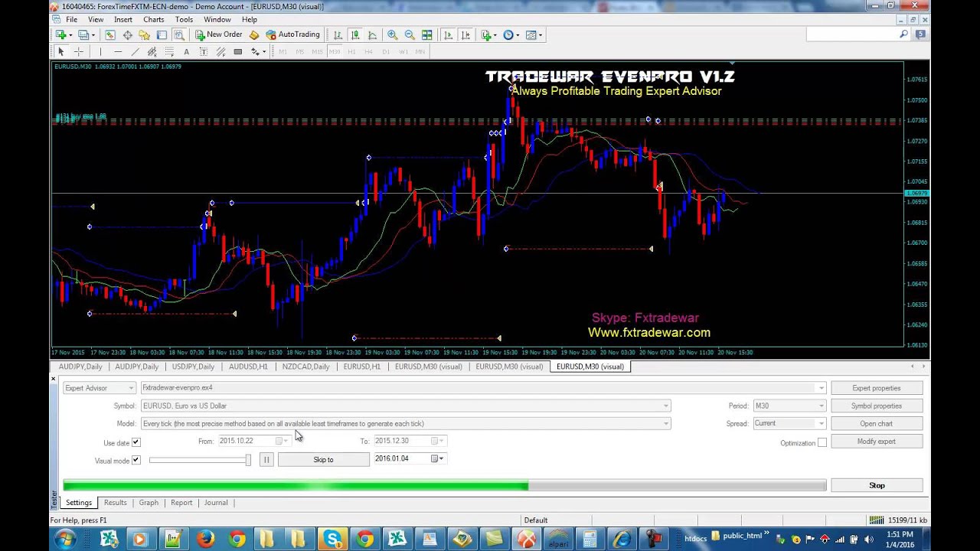Open the Data Window icon
The image size is (980, 551).
(127, 34)
